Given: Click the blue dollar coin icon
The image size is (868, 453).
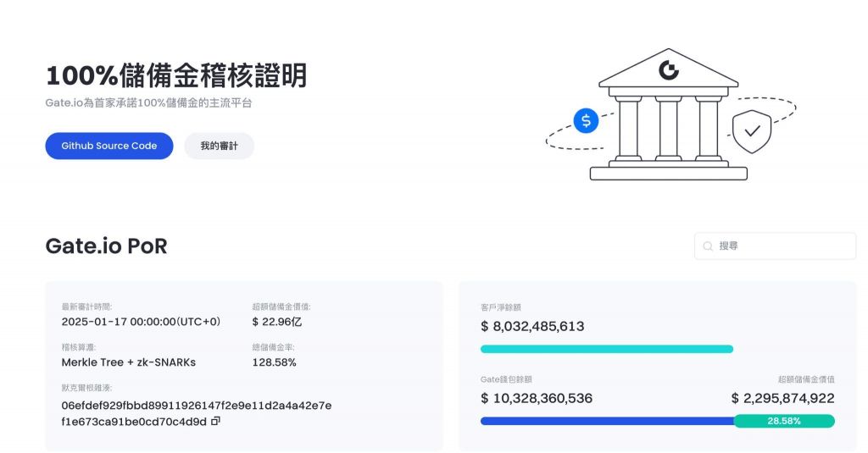Looking at the screenshot, I should tap(586, 120).
